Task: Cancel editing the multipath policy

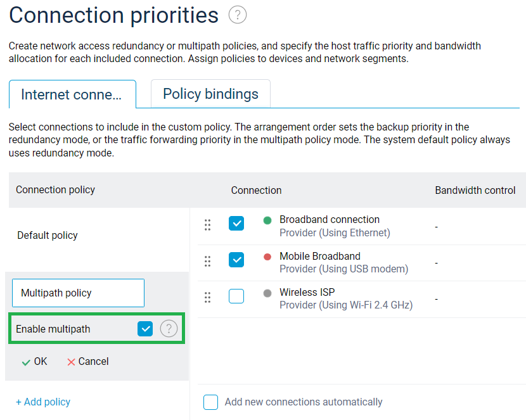Action: coord(87,362)
